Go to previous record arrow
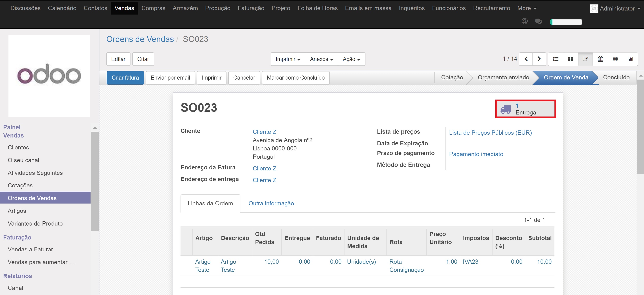Screen dimensions: 644x295 click(526, 59)
